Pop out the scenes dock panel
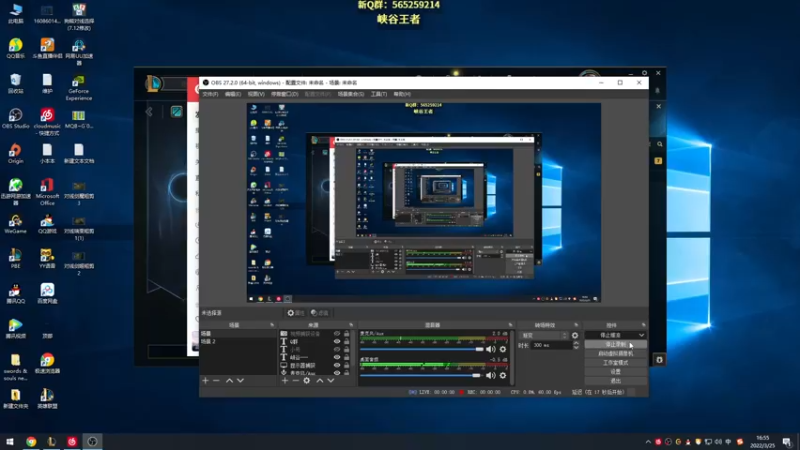 coord(272,325)
